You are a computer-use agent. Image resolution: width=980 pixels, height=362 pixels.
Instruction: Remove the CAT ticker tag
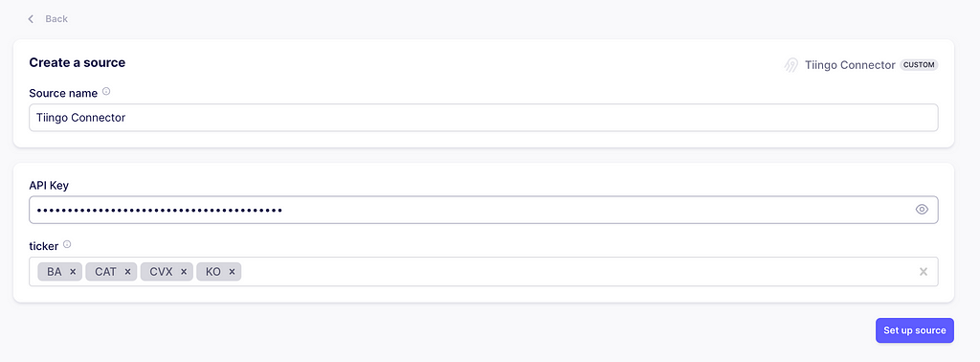click(x=127, y=272)
